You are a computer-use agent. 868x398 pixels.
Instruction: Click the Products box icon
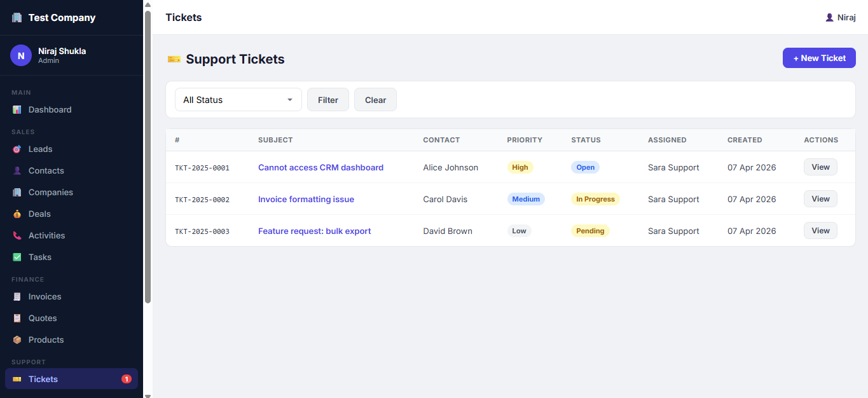(17, 340)
